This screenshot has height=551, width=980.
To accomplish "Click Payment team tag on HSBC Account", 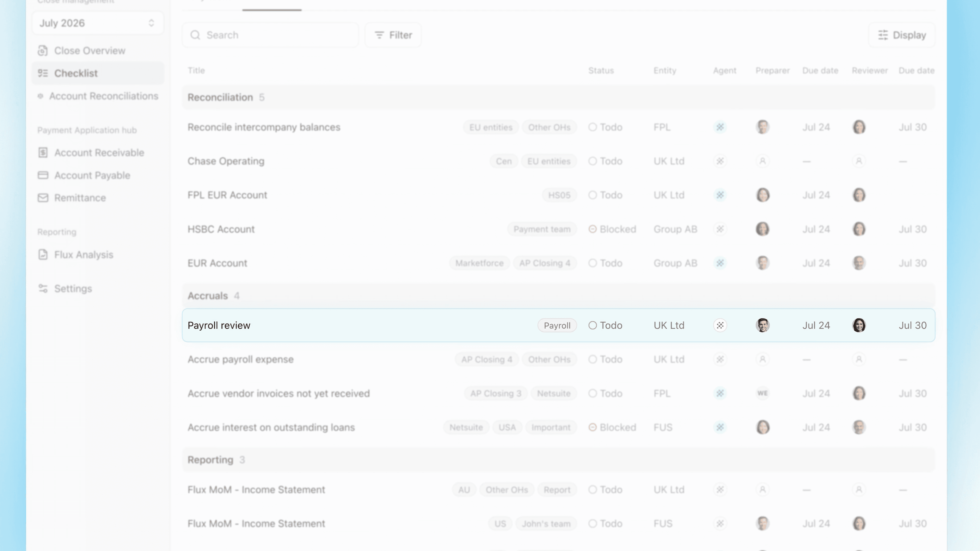I will [542, 229].
